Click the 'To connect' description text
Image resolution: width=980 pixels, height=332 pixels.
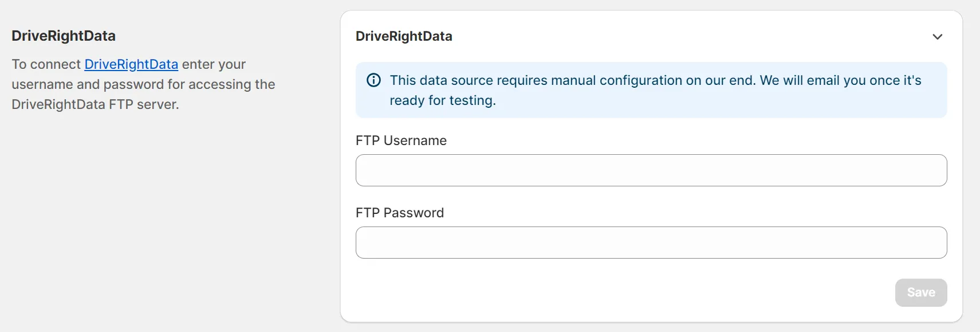[x=46, y=64]
